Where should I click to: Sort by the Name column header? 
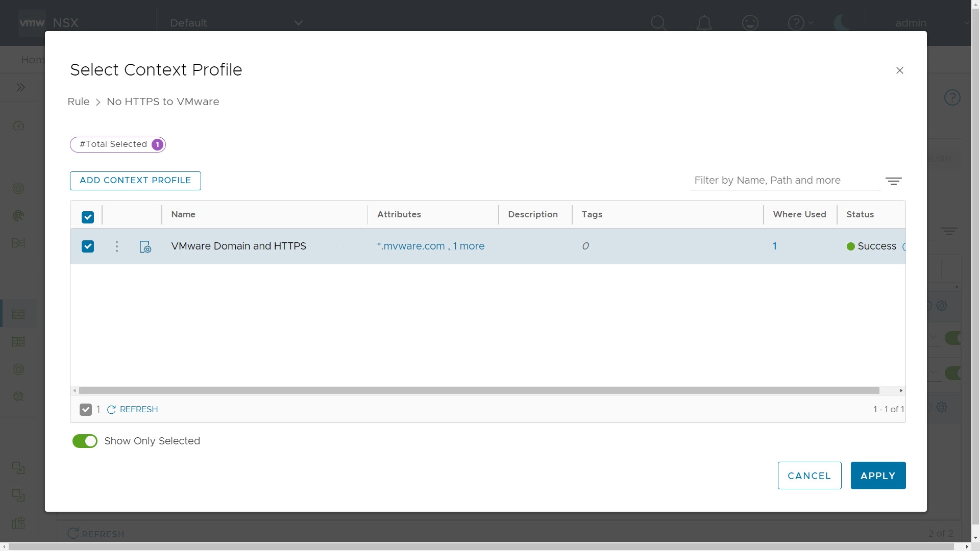point(183,215)
